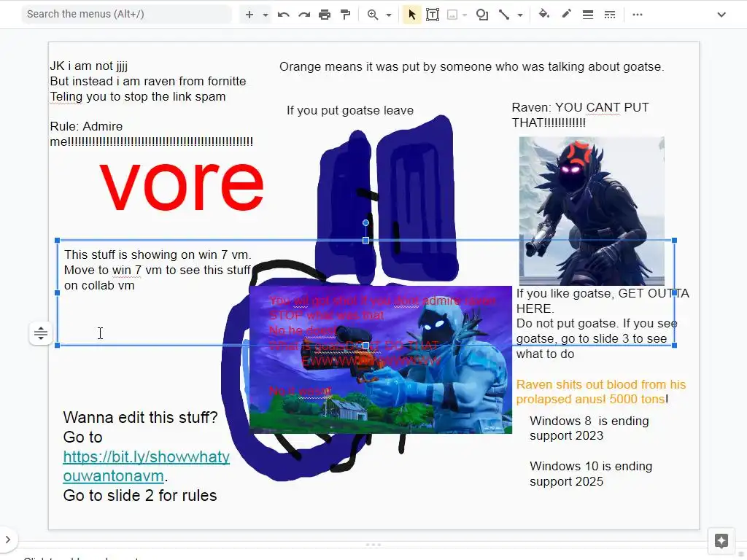Select the Text box tool

(433, 15)
